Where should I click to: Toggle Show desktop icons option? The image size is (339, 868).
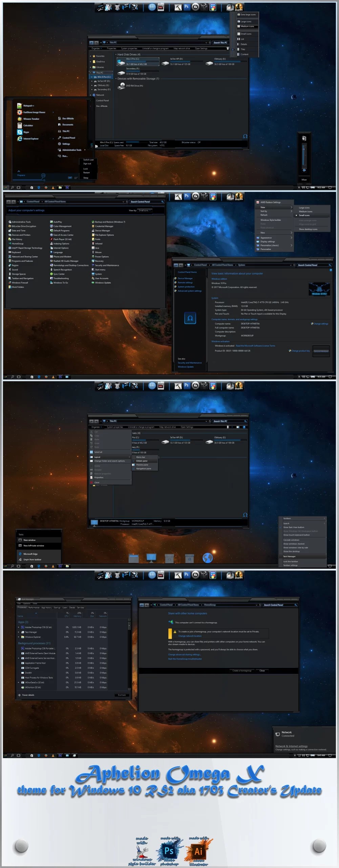[x=308, y=229]
